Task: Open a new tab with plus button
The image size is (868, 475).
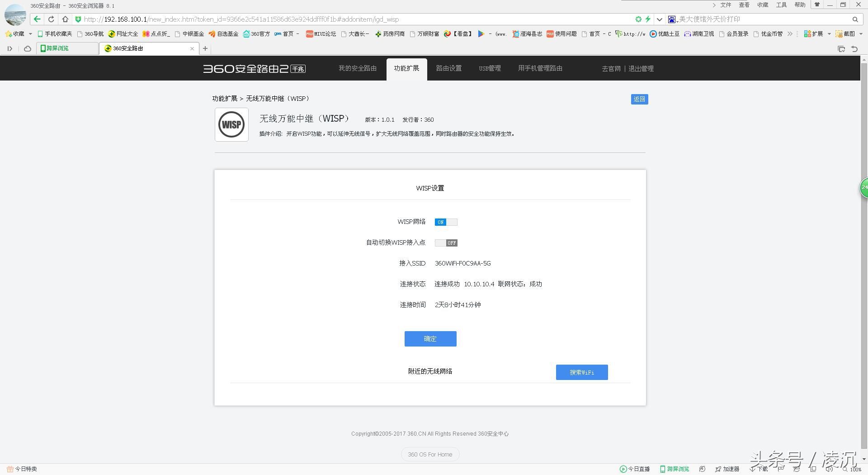Action: (x=205, y=48)
